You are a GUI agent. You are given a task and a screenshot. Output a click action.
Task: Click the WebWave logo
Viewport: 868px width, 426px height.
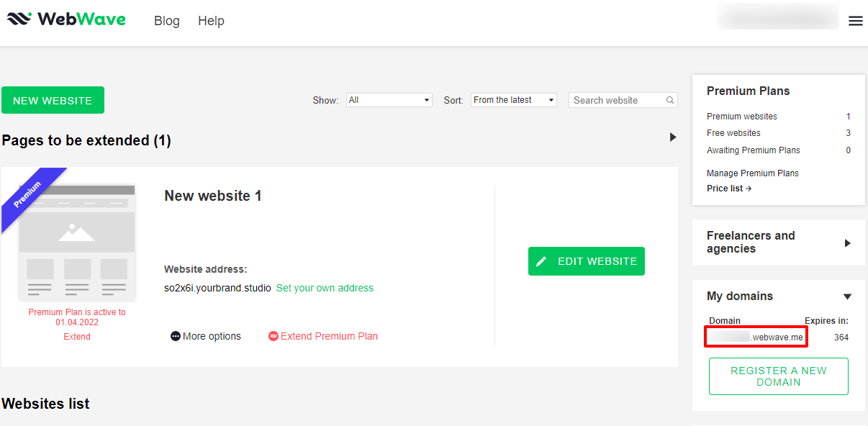(66, 19)
